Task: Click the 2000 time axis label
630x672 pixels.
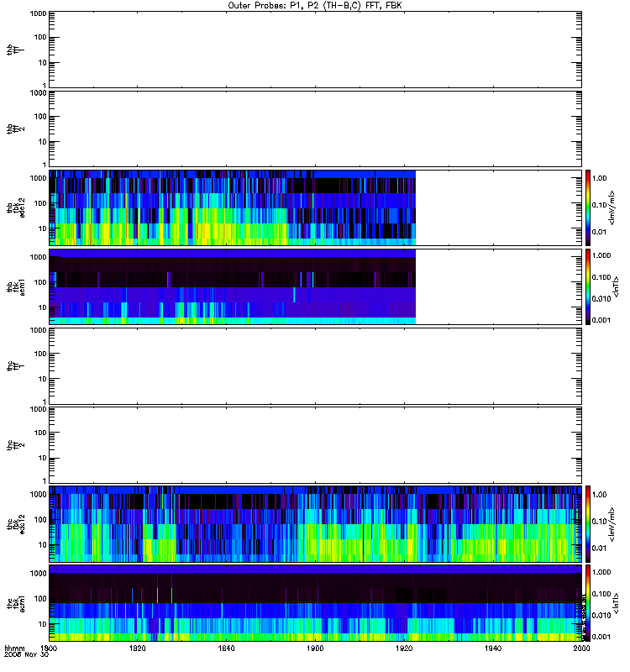Action: (581, 648)
